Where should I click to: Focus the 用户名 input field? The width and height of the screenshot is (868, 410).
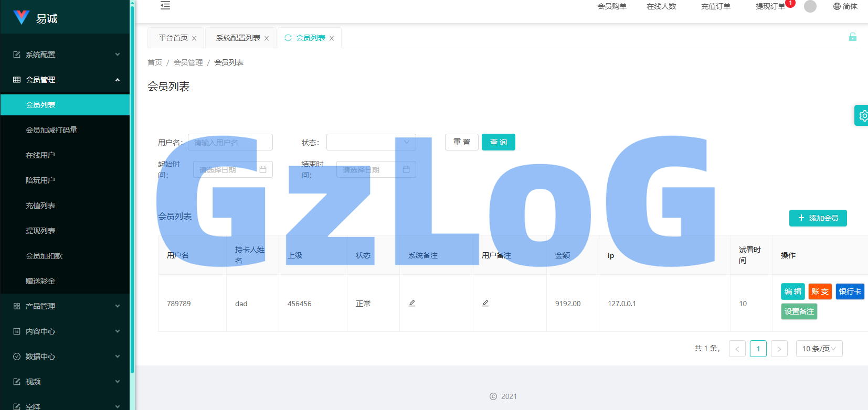coord(230,142)
